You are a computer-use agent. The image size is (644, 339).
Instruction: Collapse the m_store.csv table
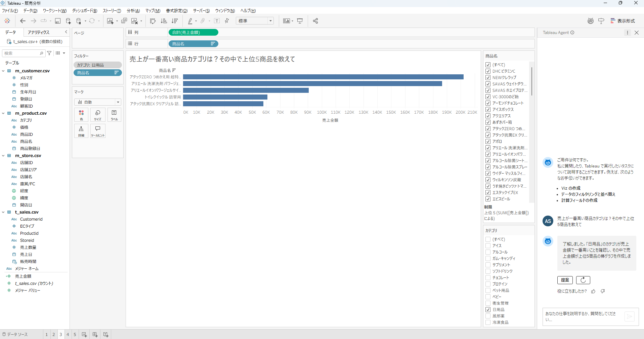pyautogui.click(x=3, y=156)
